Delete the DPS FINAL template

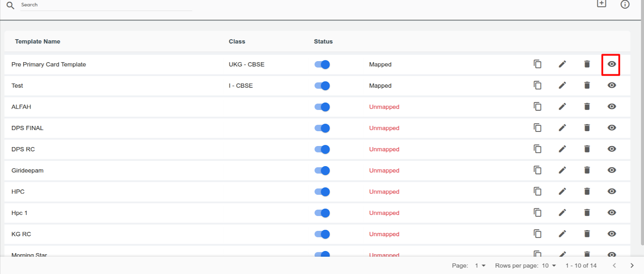coord(587,128)
